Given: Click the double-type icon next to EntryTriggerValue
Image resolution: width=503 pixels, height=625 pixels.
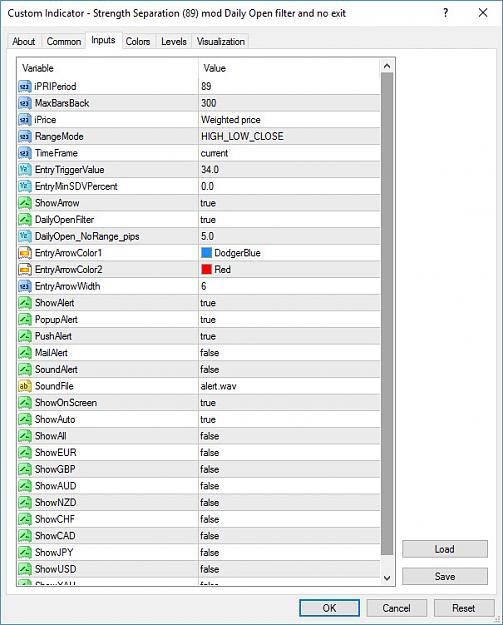Looking at the screenshot, I should pyautogui.click(x=25, y=170).
